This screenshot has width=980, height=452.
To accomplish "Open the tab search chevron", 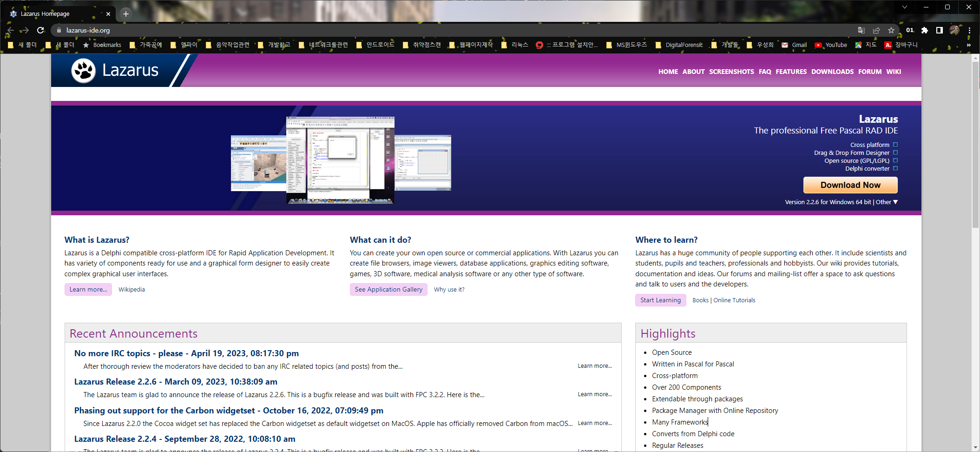I will (904, 7).
